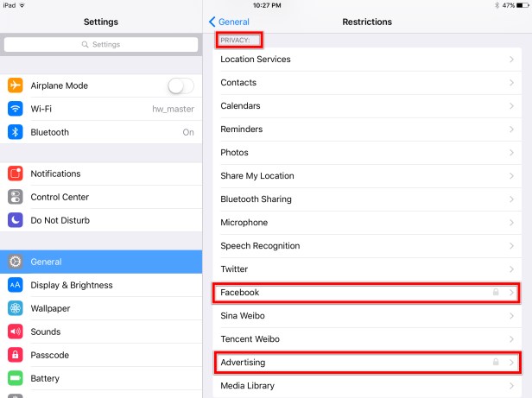Image resolution: width=532 pixels, height=398 pixels.
Task: Open Microphone privacy restrictions
Action: (366, 223)
